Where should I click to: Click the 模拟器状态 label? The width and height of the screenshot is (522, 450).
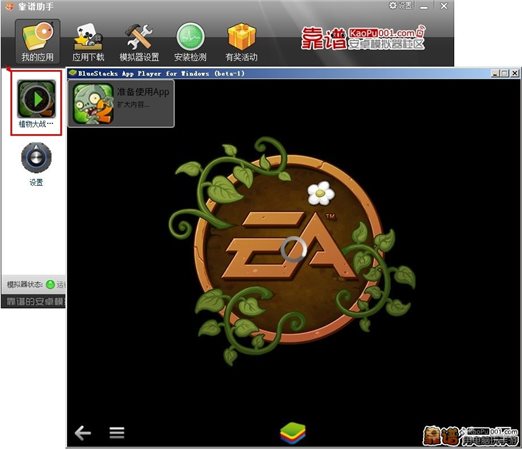(25, 284)
